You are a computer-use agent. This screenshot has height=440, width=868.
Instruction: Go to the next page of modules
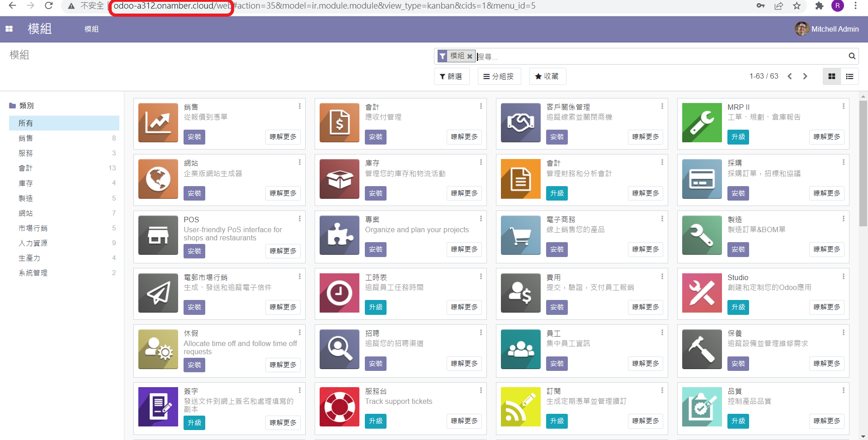point(805,76)
